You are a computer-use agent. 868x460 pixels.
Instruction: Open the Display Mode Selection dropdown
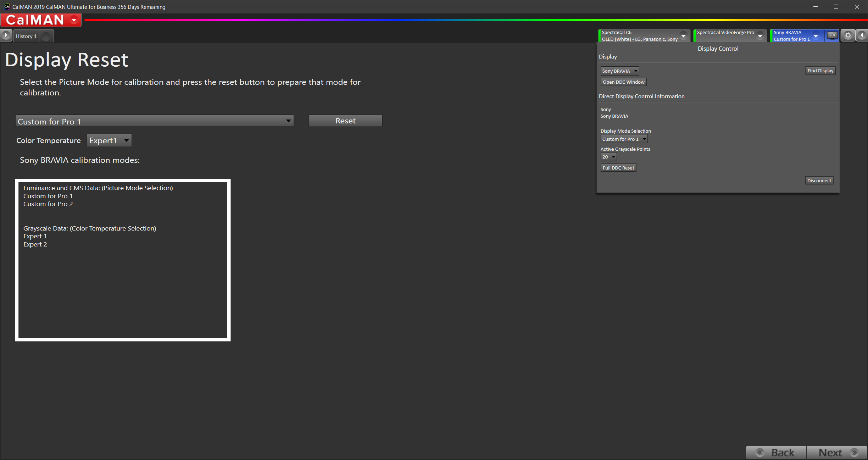(624, 139)
